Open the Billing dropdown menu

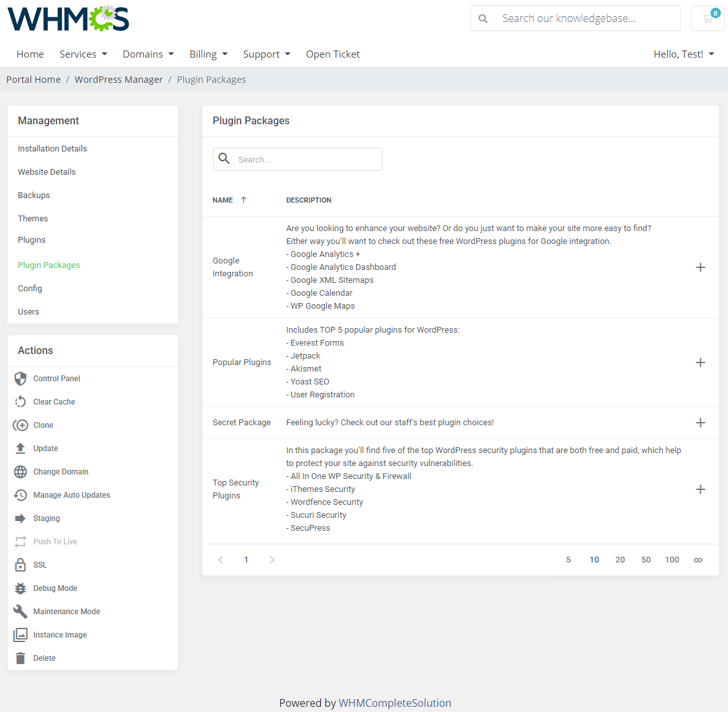[x=208, y=54]
